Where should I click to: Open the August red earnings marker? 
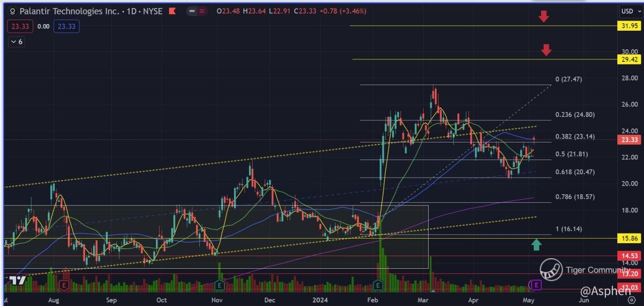[64, 285]
